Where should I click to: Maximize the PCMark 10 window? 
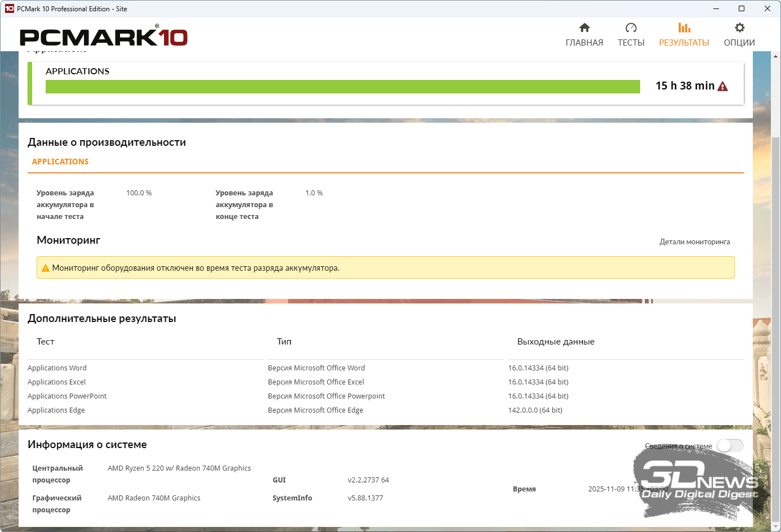click(742, 8)
